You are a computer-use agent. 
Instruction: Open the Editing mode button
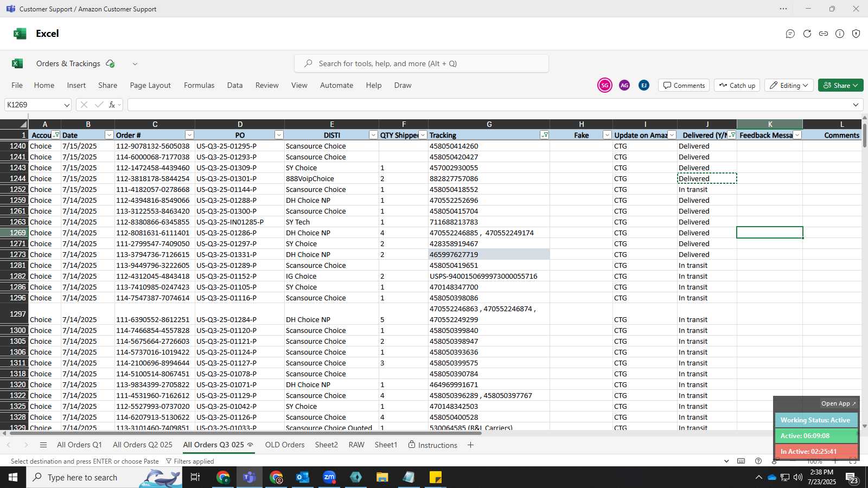pos(789,85)
